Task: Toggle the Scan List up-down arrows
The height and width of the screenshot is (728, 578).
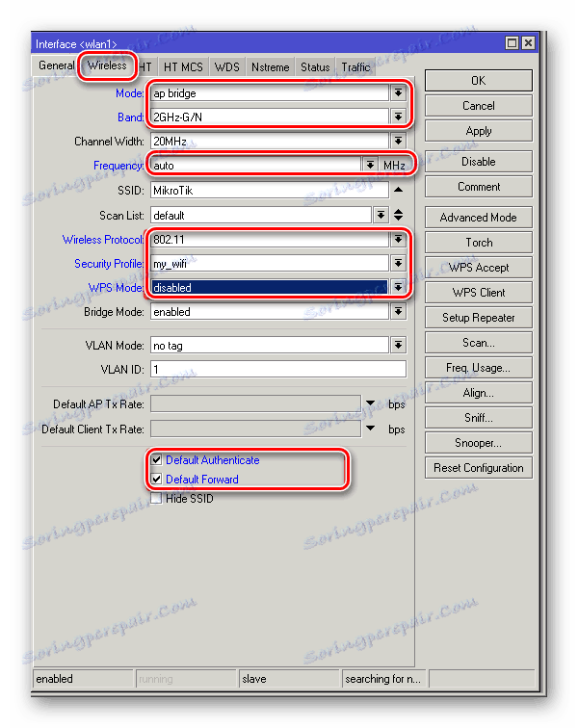Action: 398,215
